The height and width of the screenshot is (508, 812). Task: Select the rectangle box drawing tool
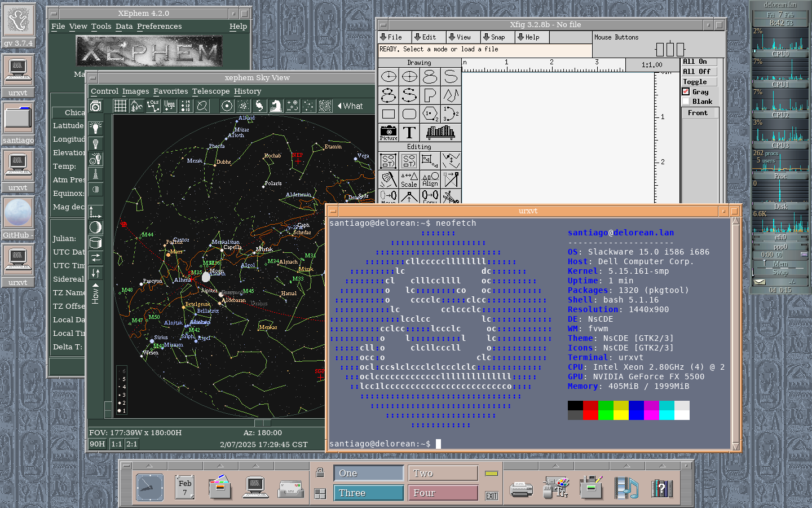389,114
